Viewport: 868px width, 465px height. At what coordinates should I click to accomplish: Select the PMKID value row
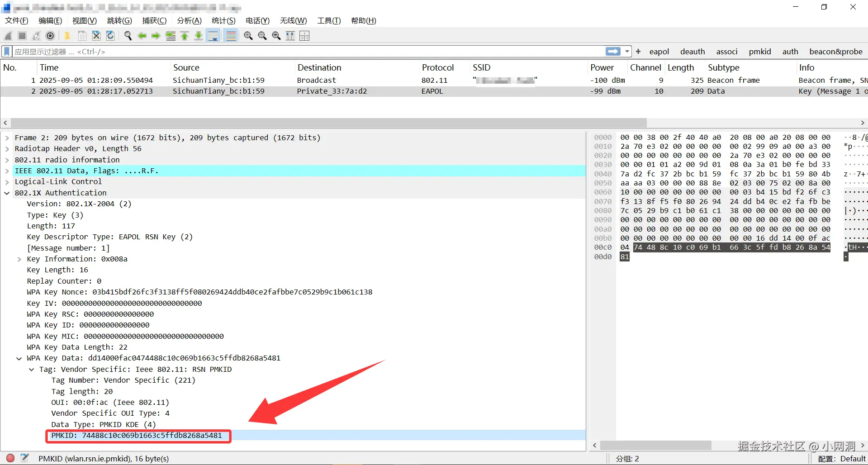[x=293, y=436]
